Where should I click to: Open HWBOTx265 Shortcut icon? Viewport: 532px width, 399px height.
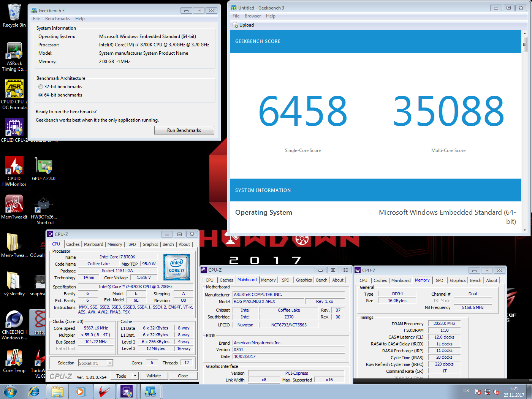pos(44,210)
